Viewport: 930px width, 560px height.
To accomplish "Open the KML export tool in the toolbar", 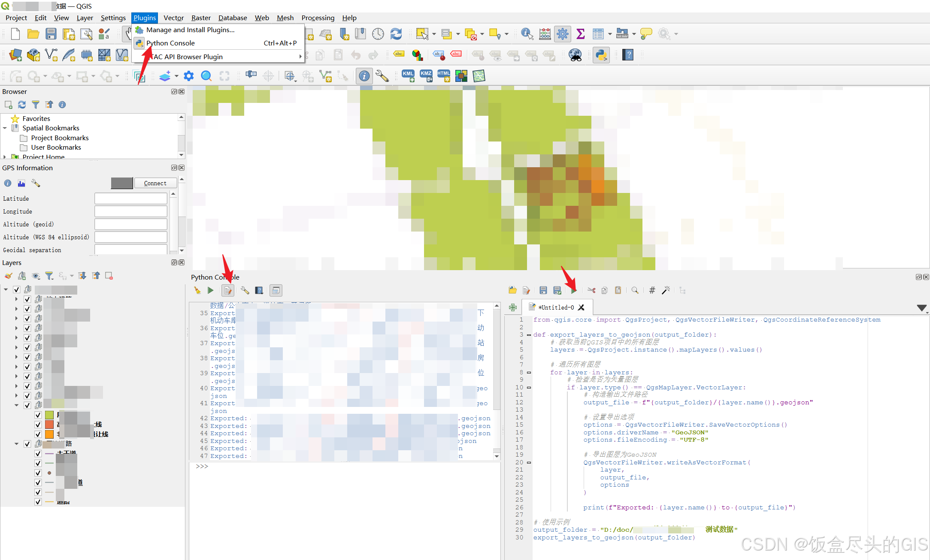I will click(408, 76).
